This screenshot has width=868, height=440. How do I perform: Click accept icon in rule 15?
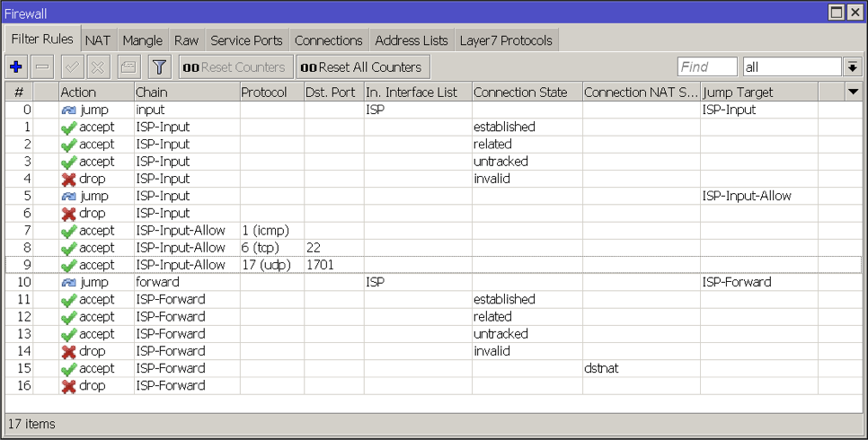click(68, 369)
